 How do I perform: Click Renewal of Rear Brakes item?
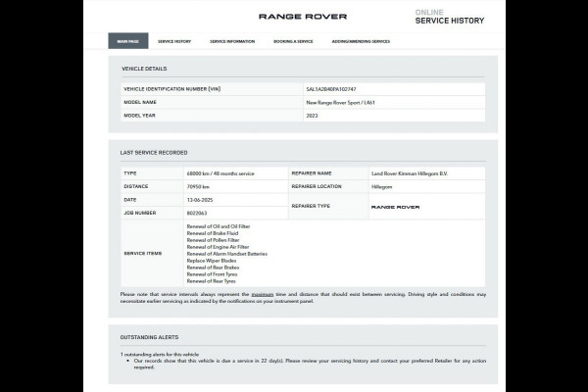click(x=213, y=268)
